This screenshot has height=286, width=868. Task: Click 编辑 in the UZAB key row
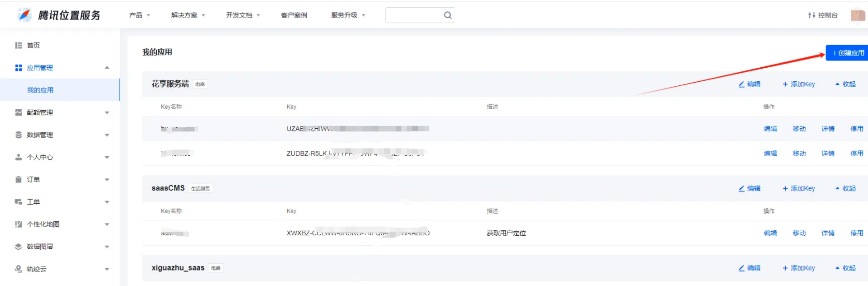coord(770,129)
